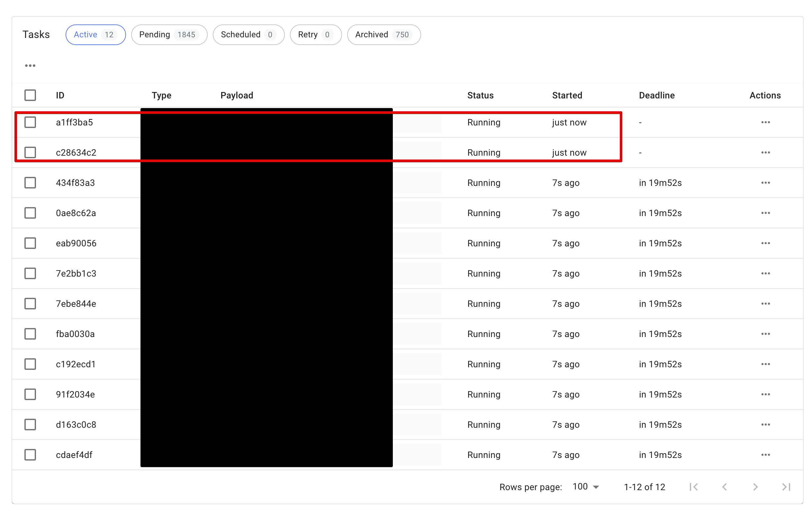Go to last page arrow icon
The width and height of the screenshot is (812, 512).
click(x=786, y=486)
